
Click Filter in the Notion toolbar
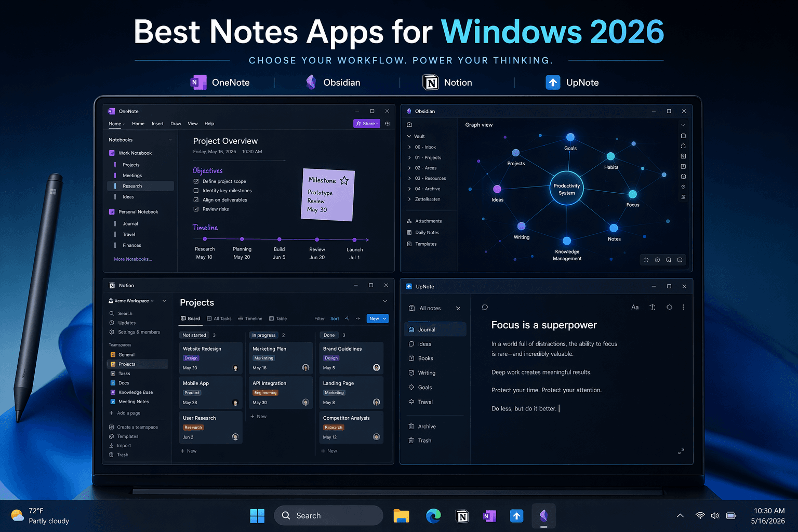[x=320, y=318]
